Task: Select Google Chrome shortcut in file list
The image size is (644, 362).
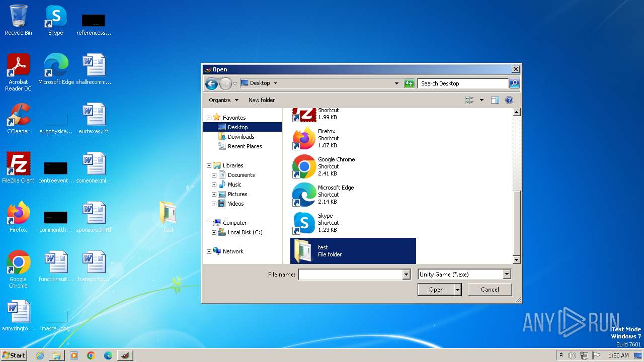Action: tap(353, 166)
